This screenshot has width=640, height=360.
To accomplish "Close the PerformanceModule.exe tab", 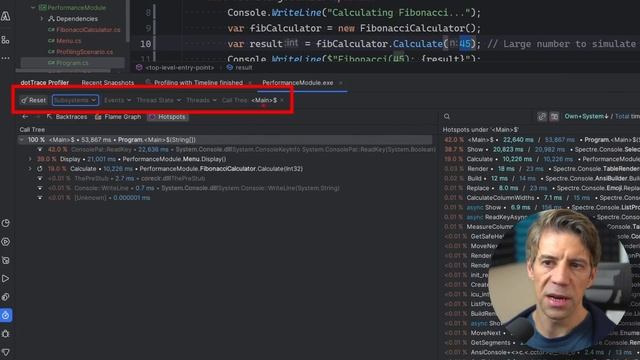I will pos(341,83).
